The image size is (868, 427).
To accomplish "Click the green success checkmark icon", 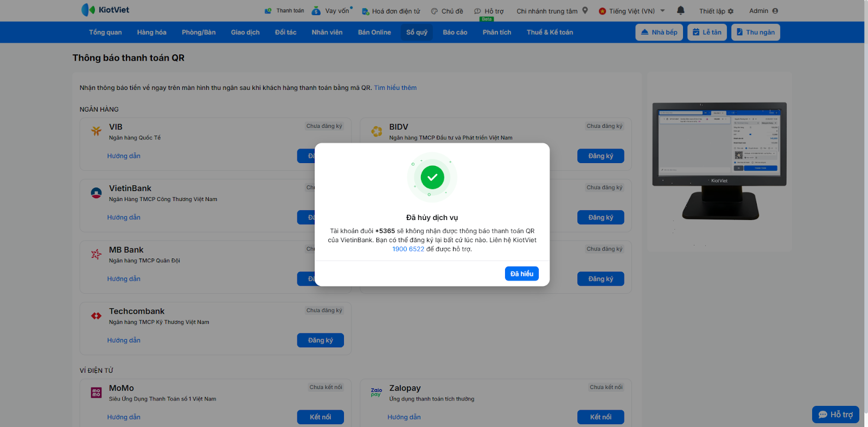I will (x=432, y=177).
